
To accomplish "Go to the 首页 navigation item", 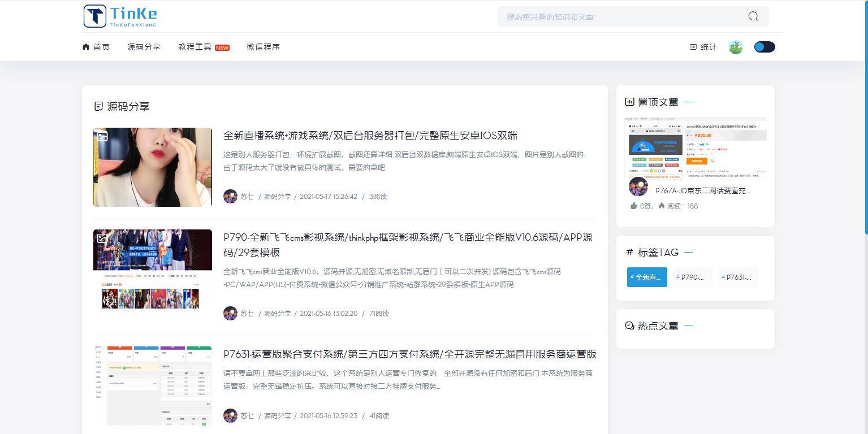I will 102,47.
